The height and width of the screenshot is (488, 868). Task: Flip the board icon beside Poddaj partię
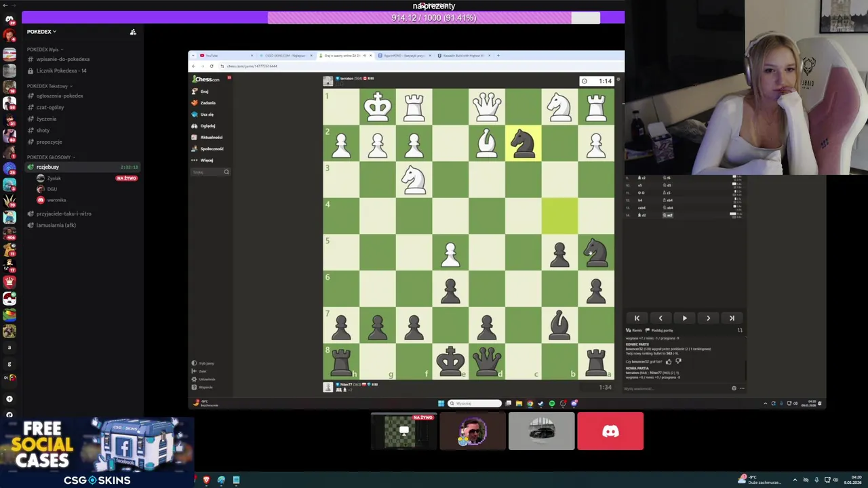(740, 330)
